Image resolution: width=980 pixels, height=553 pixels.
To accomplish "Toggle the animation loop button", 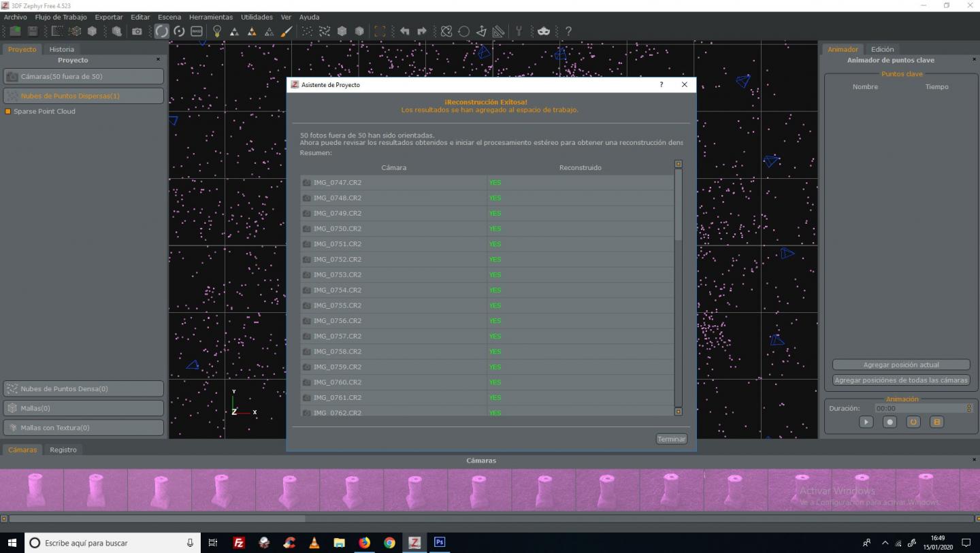I will click(913, 422).
